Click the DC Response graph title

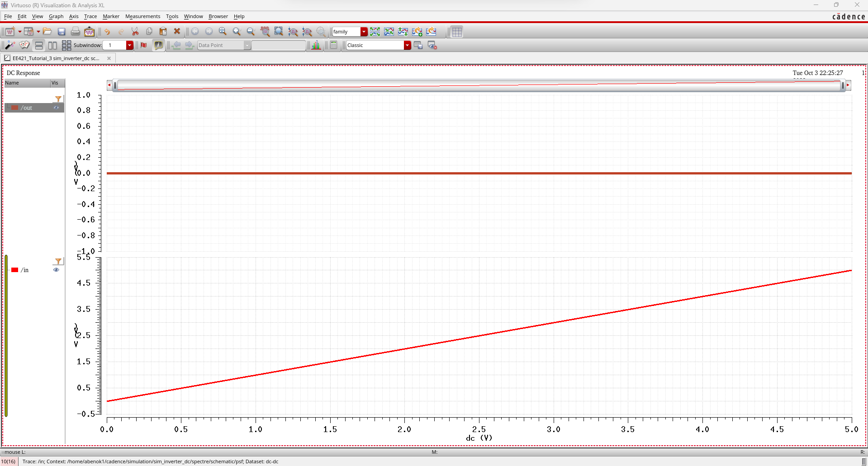click(24, 73)
